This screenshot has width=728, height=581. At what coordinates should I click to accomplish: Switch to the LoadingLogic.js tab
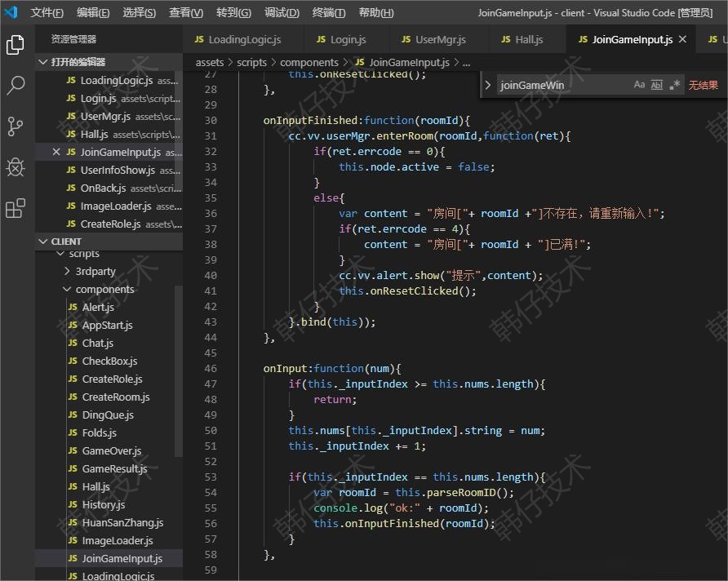tap(242, 39)
